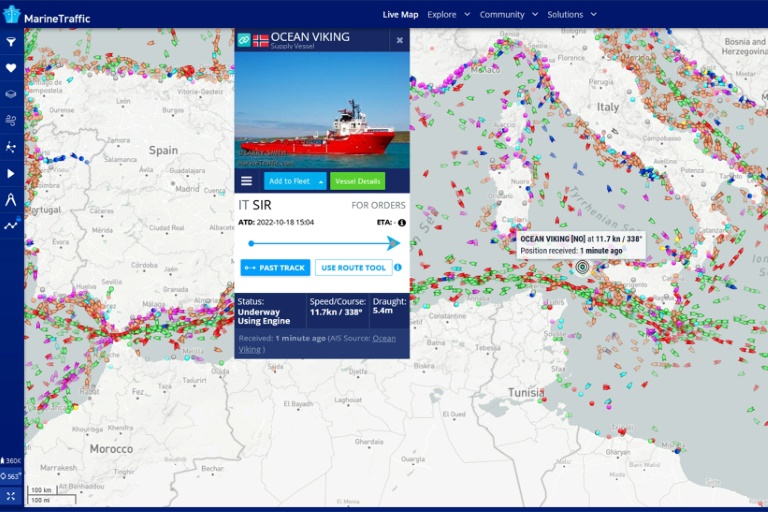Click the fullscreen expand icon at bottom-left
This screenshot has width=768, height=512.
[11, 496]
